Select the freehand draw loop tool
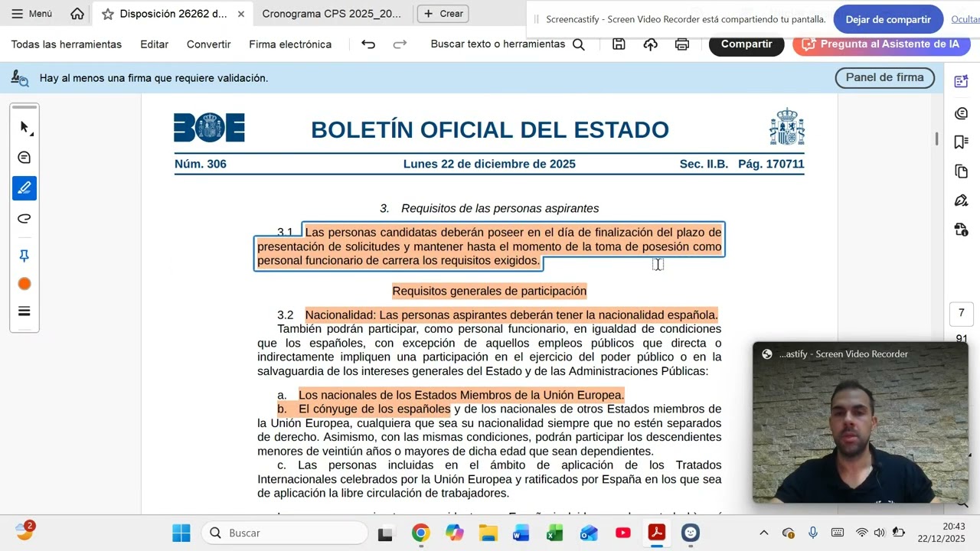 (24, 219)
